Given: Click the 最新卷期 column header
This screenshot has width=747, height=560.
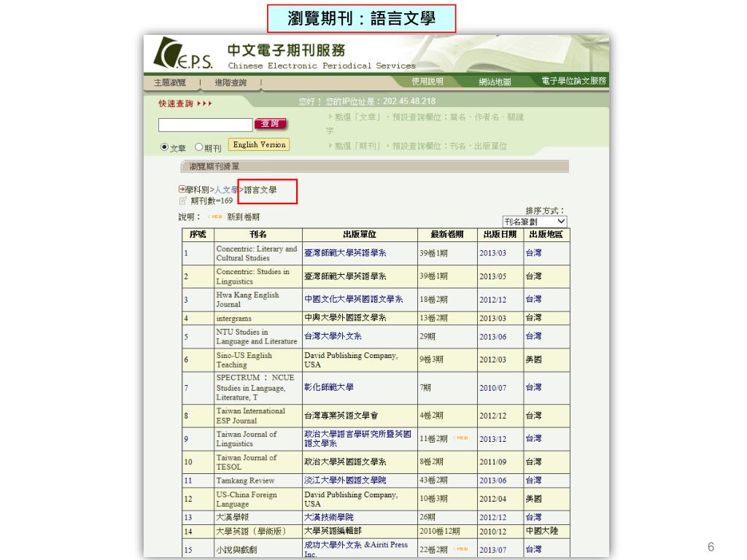Looking at the screenshot, I should point(447,234).
